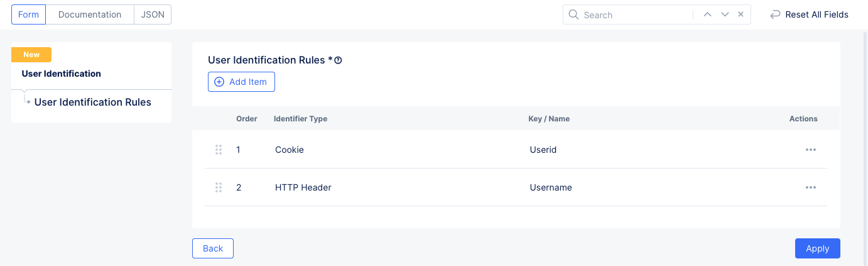868x266 pixels.
Task: Switch to the JSON tab
Action: [x=153, y=14]
